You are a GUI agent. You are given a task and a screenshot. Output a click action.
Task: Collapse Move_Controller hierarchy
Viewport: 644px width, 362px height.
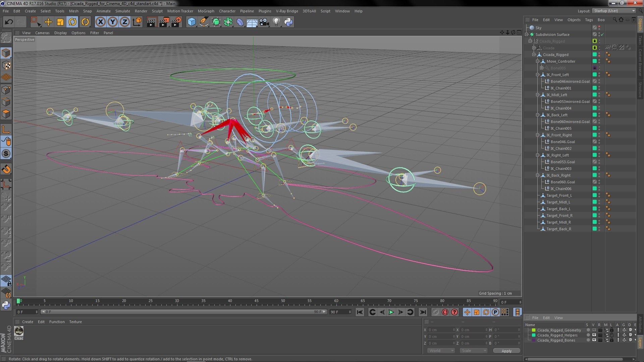pos(538,61)
